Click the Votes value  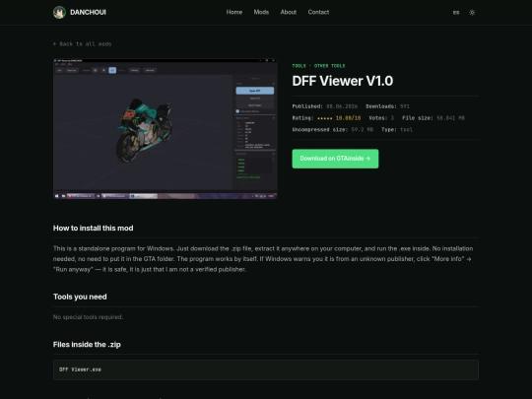(x=392, y=118)
